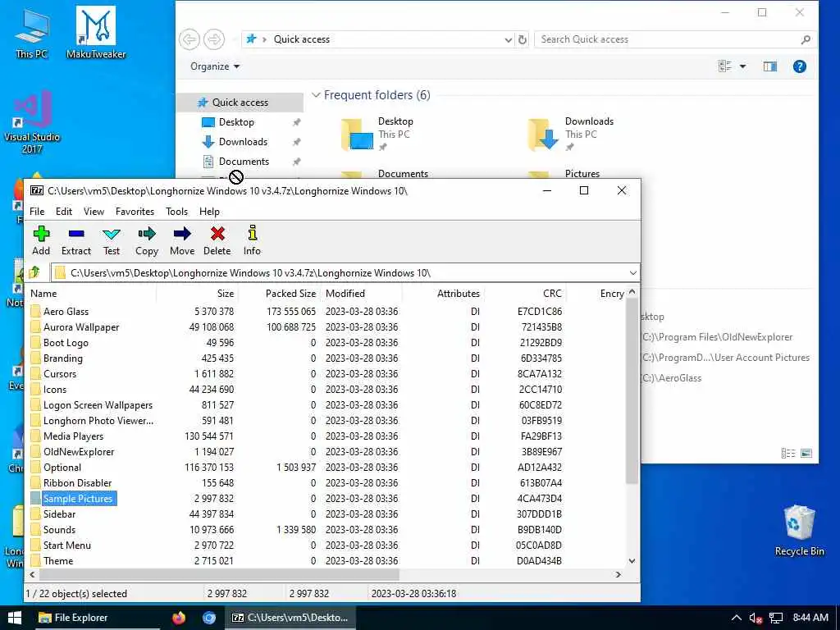Select the Aero Glass folder
Image resolution: width=840 pixels, height=630 pixels.
66,312
